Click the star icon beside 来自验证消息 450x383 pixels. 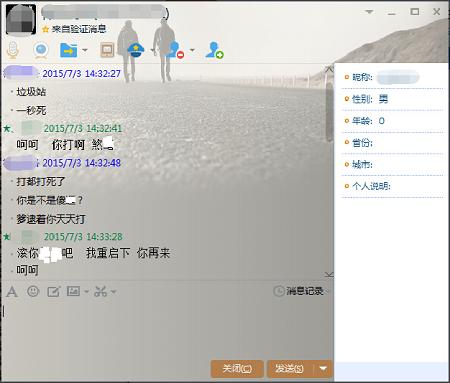point(46,29)
